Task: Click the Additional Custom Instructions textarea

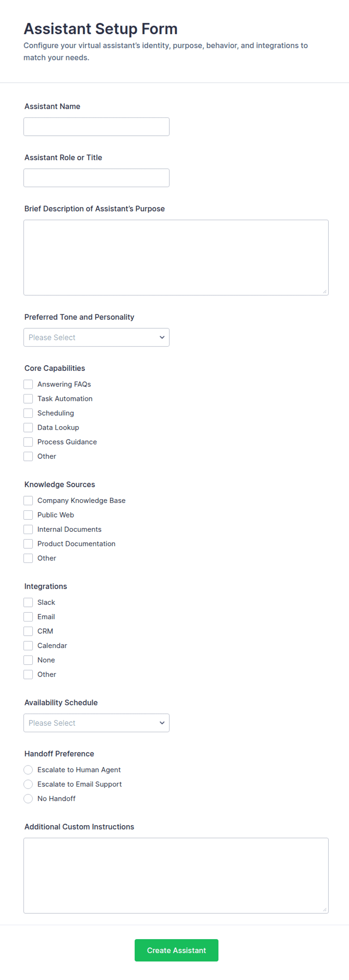Action: (x=176, y=876)
